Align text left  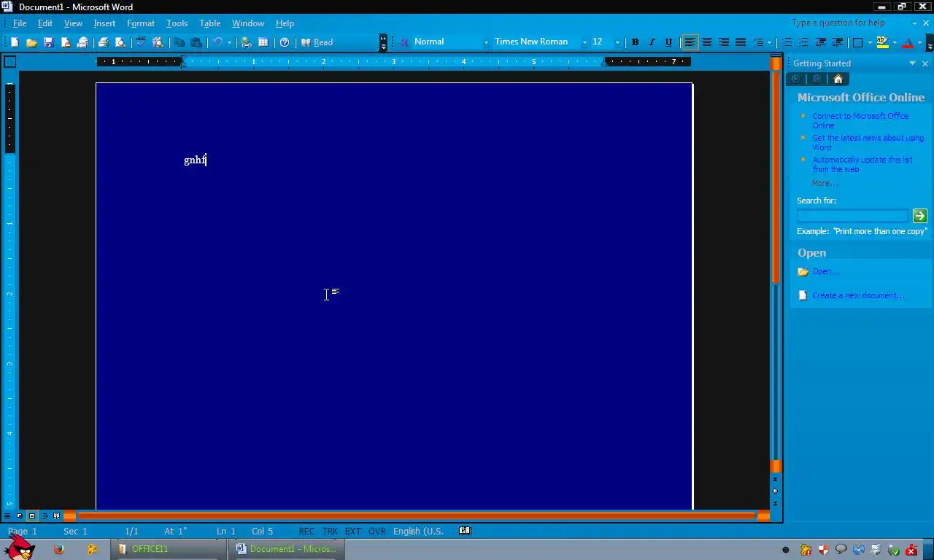(x=690, y=42)
